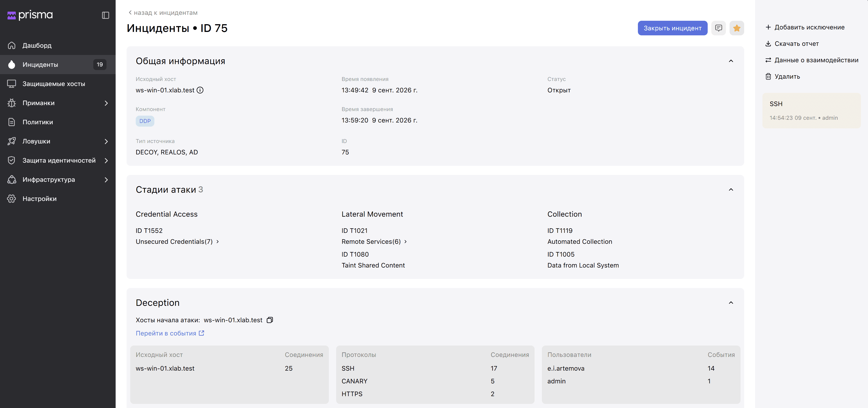This screenshot has height=408, width=868.
Task: Click the trash icon for Удалить
Action: click(768, 76)
